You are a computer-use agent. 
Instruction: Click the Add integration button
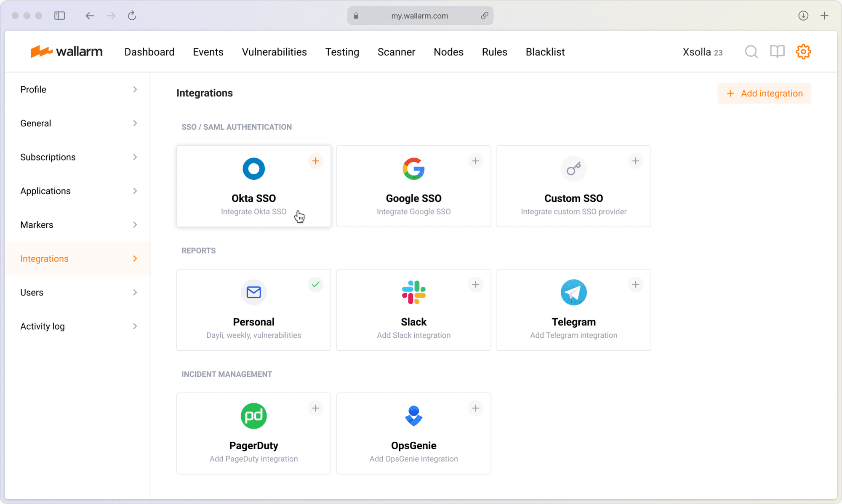click(x=764, y=93)
